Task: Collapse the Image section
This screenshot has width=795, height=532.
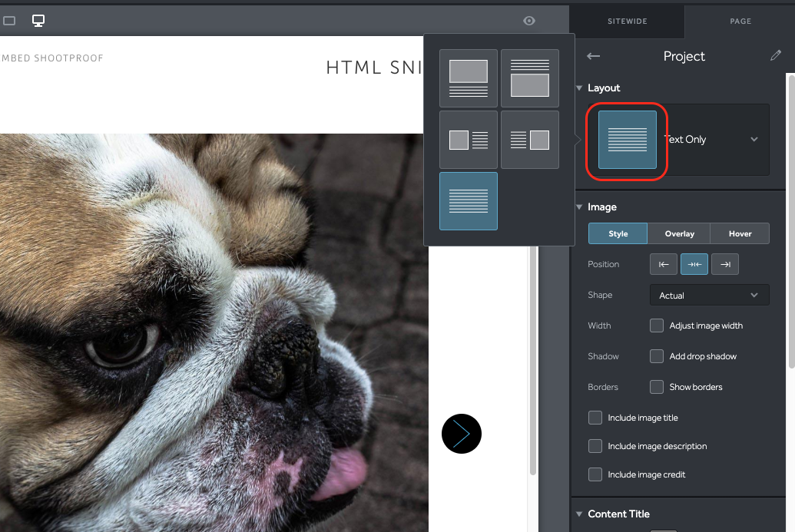Action: 579,207
